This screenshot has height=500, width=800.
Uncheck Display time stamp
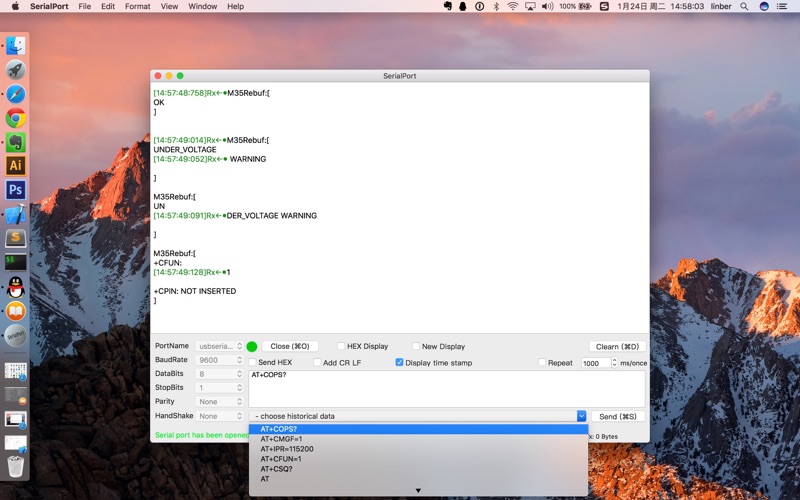[x=400, y=363]
